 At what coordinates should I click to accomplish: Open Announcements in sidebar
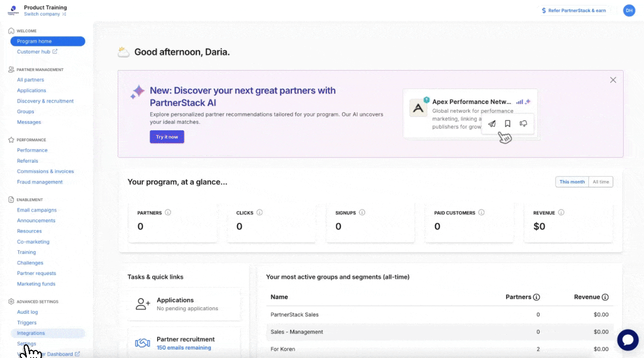coord(36,220)
